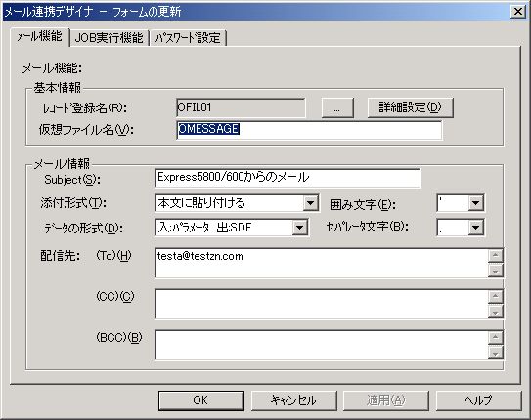Click the down arrow of the CC field scrollbar
The image size is (531, 420).
click(x=496, y=312)
